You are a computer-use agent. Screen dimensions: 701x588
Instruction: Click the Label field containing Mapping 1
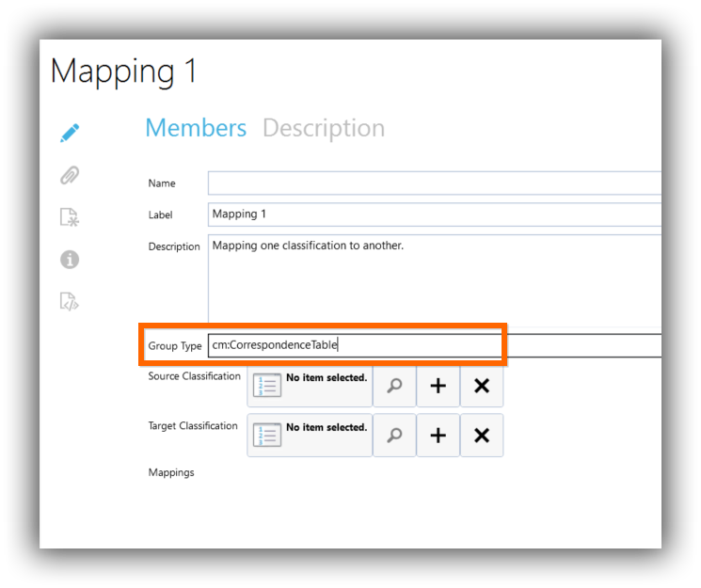coord(435,215)
